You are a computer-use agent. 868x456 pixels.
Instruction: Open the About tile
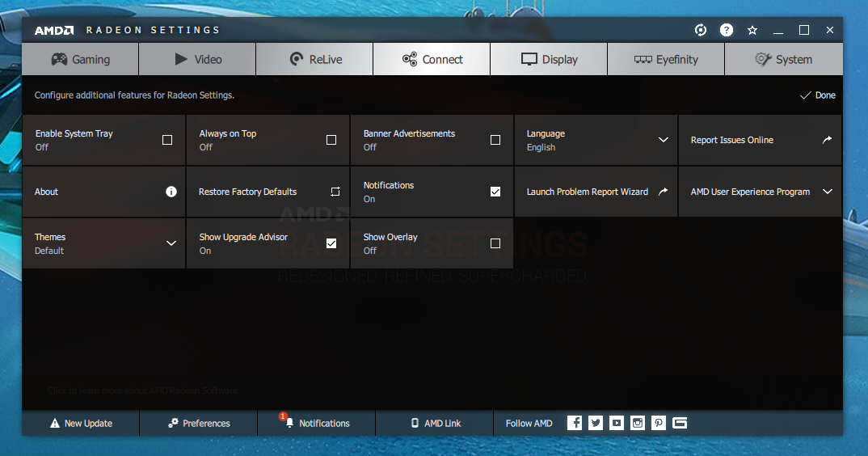click(x=103, y=192)
